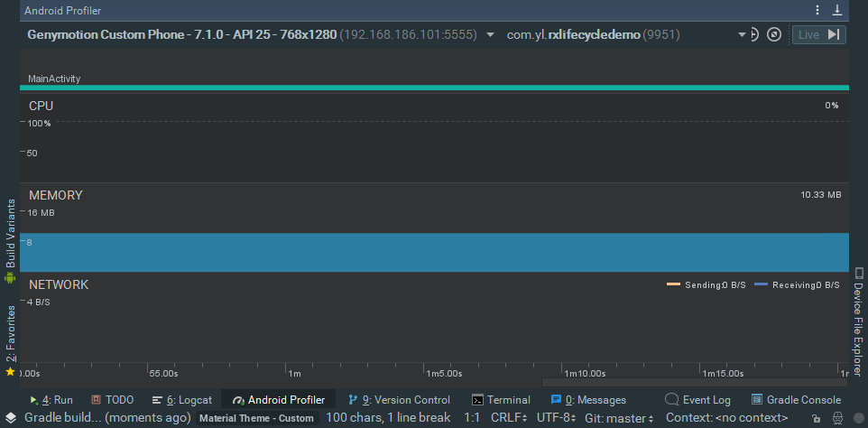868x428 pixels.
Task: Click the 100% CPU axis label
Action: click(40, 124)
